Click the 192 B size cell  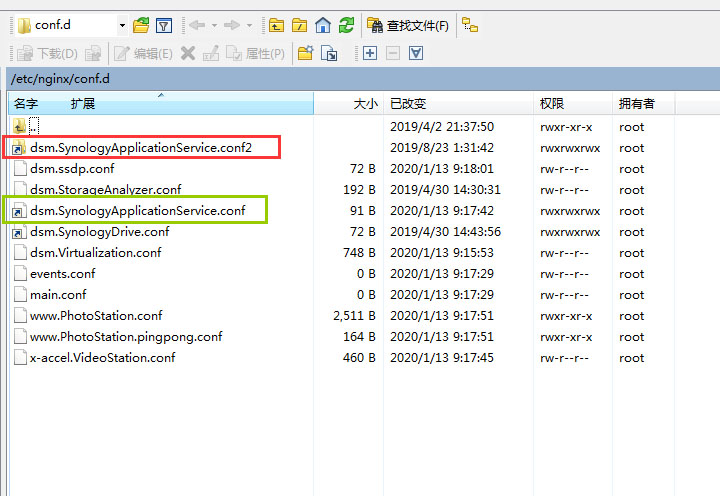pos(359,190)
